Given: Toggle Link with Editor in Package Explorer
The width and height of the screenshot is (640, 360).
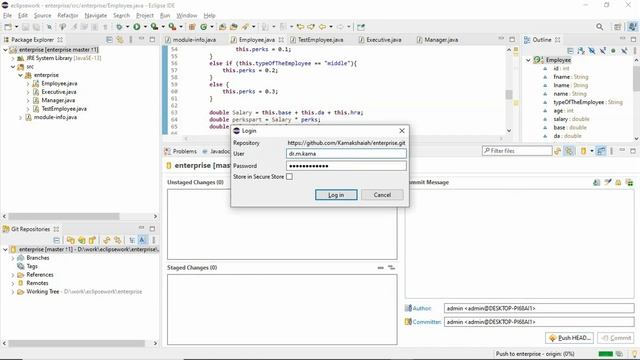Looking at the screenshot, I should [x=120, y=40].
